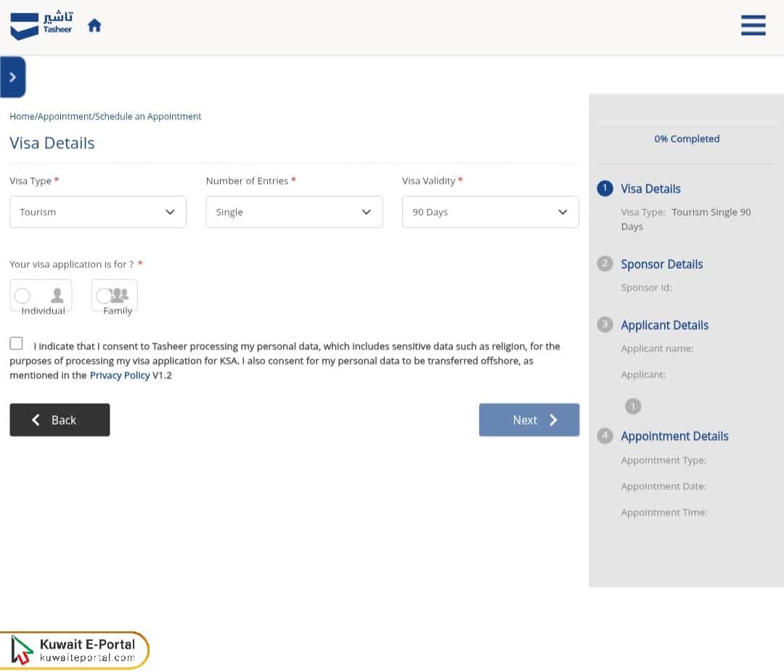Select the Appointment Details step in the sidebar
This screenshot has width=784, height=672.
674,435
